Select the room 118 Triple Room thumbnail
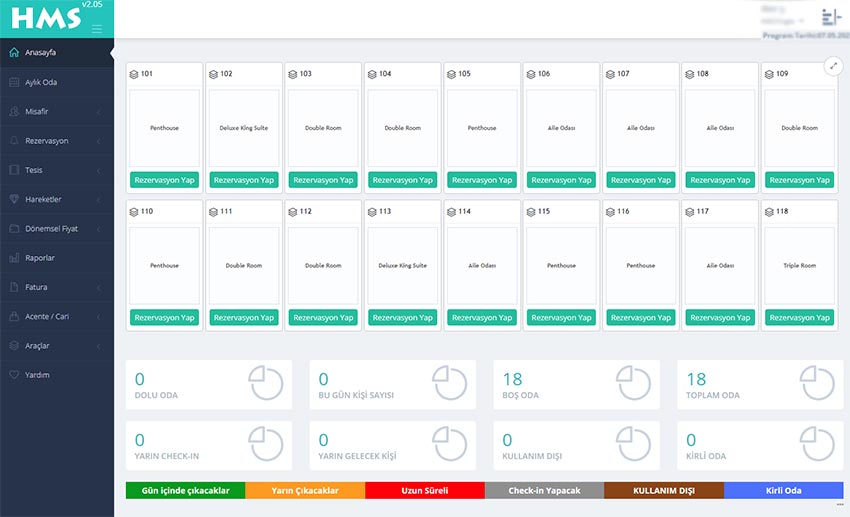This screenshot has width=850, height=517. [x=800, y=266]
